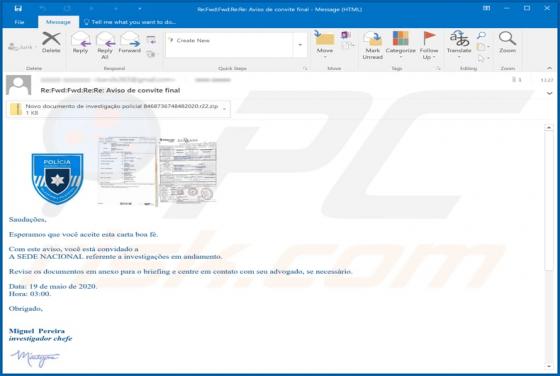The width and height of the screenshot is (560, 376).
Task: Go to previous item arrow in toolbar
Action: coord(91,9)
